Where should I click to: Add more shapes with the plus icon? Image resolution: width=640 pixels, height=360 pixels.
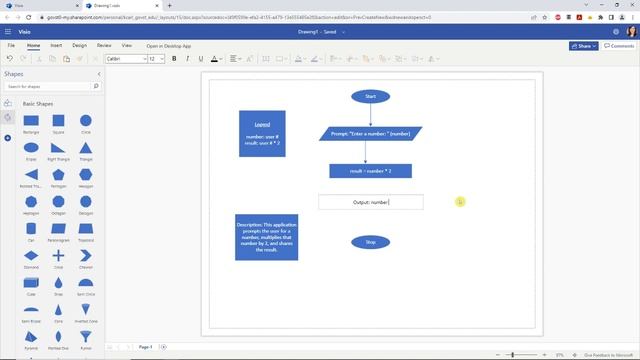(x=8, y=138)
